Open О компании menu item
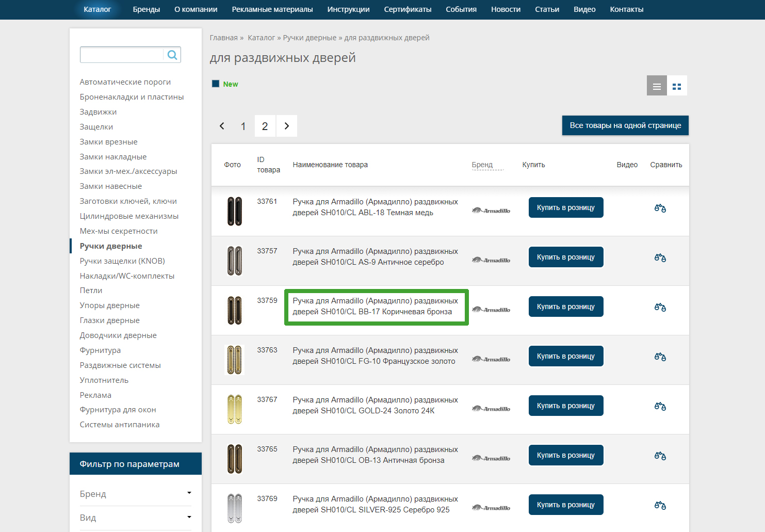The width and height of the screenshot is (765, 532). (196, 9)
